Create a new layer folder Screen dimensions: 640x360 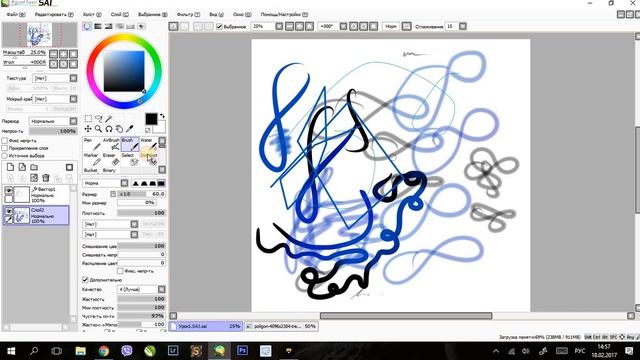tap(34, 167)
